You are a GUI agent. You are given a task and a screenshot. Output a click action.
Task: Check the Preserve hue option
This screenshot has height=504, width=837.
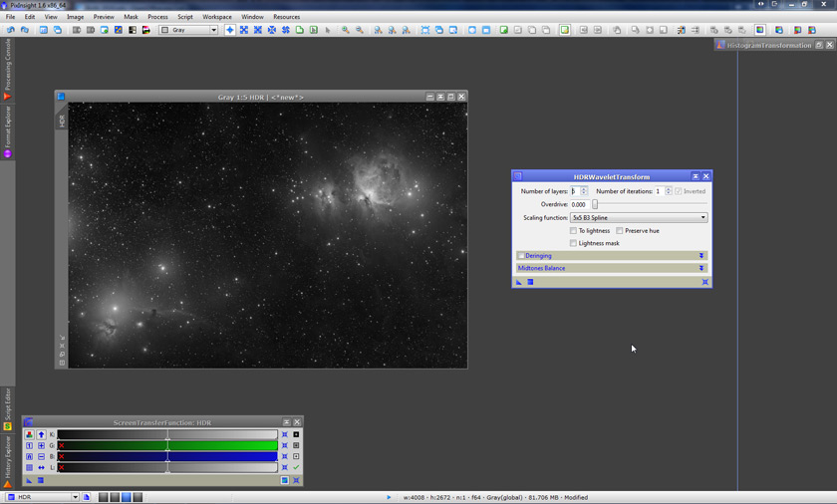click(620, 231)
